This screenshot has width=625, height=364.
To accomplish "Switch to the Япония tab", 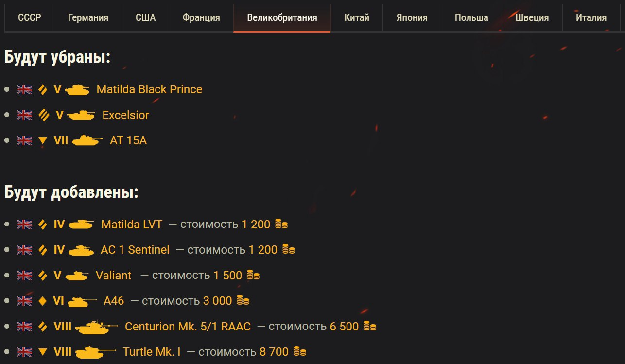I will 412,18.
